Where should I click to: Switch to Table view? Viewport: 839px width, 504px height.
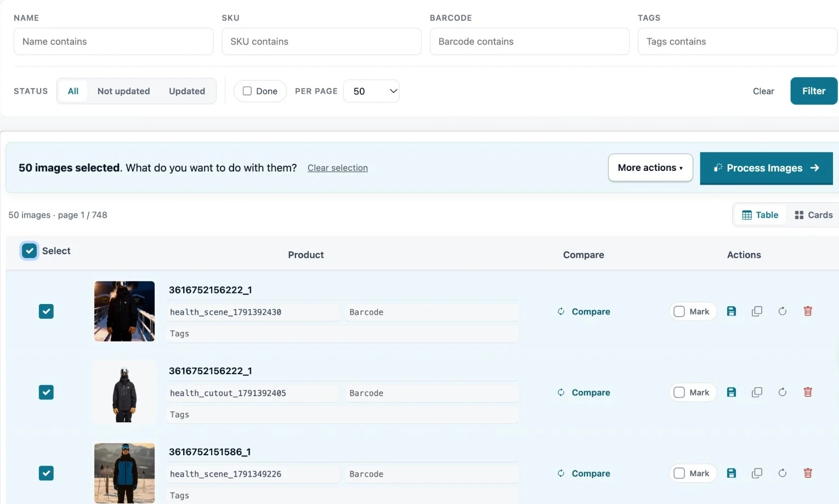click(x=760, y=215)
